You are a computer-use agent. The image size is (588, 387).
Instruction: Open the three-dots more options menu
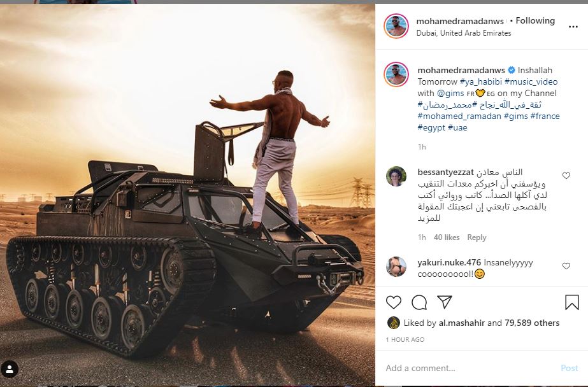[x=573, y=27]
